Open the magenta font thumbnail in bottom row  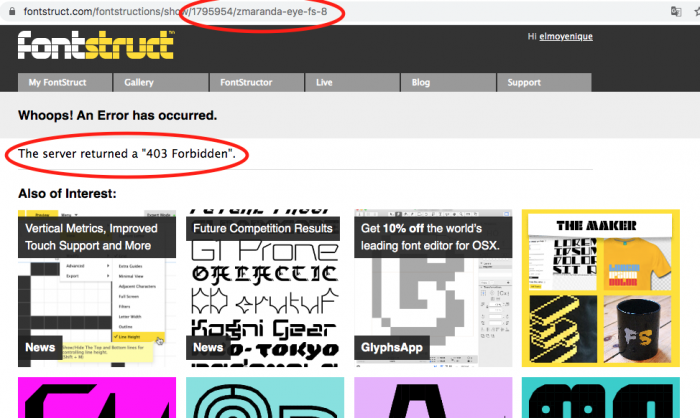click(97, 398)
